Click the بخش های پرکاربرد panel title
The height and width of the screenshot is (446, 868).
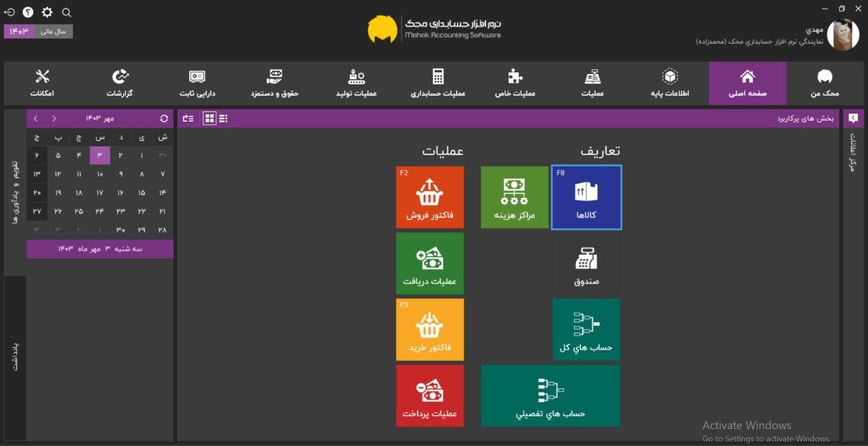coord(806,118)
